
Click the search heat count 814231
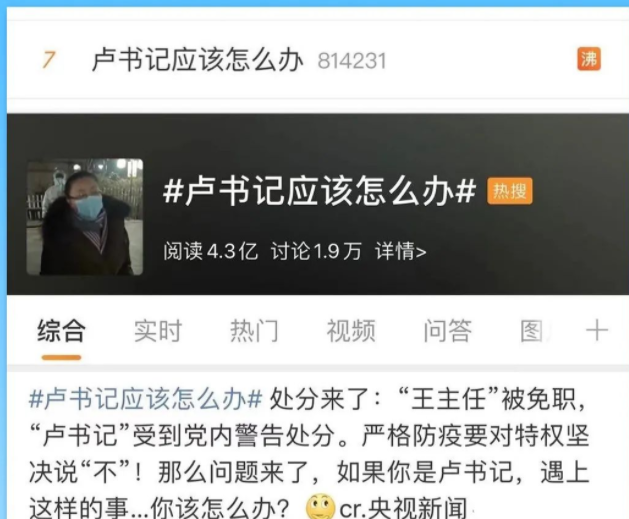(352, 61)
